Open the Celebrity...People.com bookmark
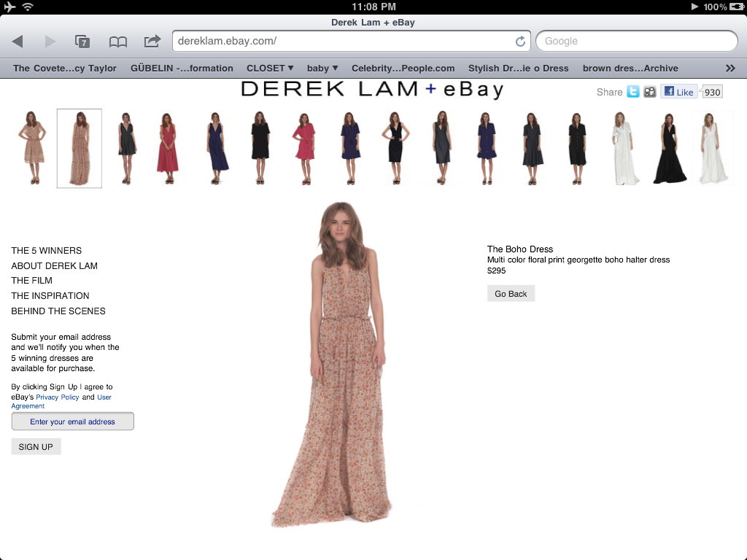 tap(403, 68)
